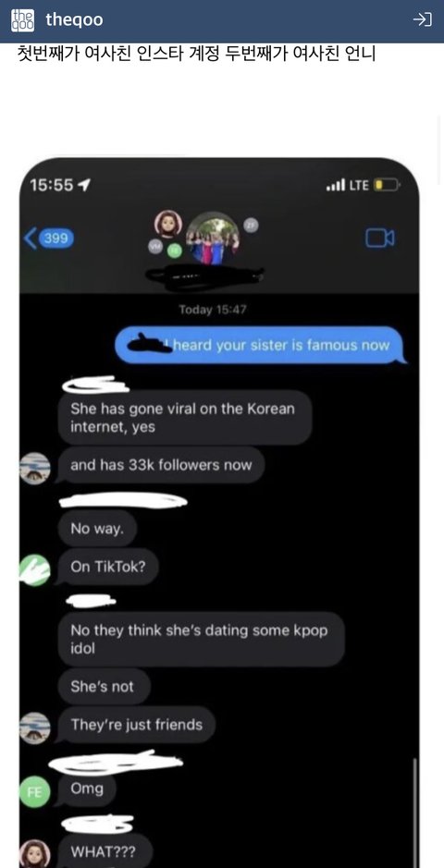Tap the 'She's not' message bubble
Image resolution: width=444 pixels, height=868 pixels.
(102, 687)
